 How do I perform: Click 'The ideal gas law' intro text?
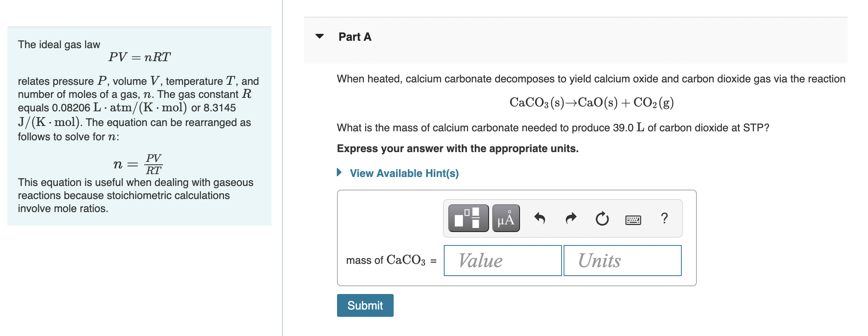pyautogui.click(x=59, y=44)
